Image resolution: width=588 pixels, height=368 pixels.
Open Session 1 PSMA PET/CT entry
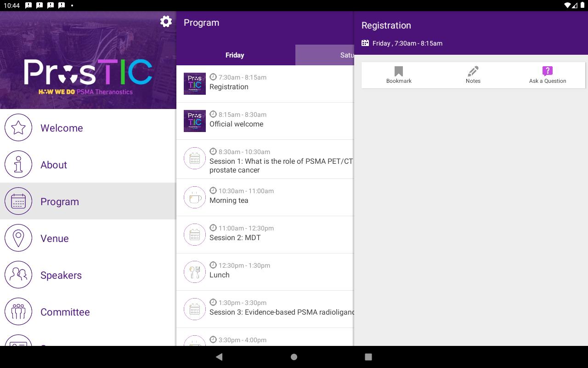click(x=265, y=159)
